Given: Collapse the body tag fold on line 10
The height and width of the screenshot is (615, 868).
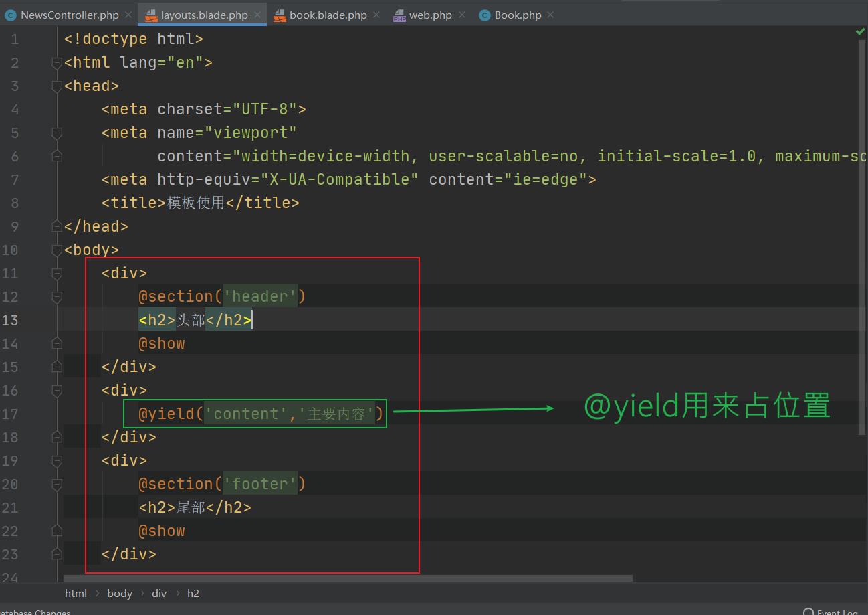Looking at the screenshot, I should click(x=57, y=250).
